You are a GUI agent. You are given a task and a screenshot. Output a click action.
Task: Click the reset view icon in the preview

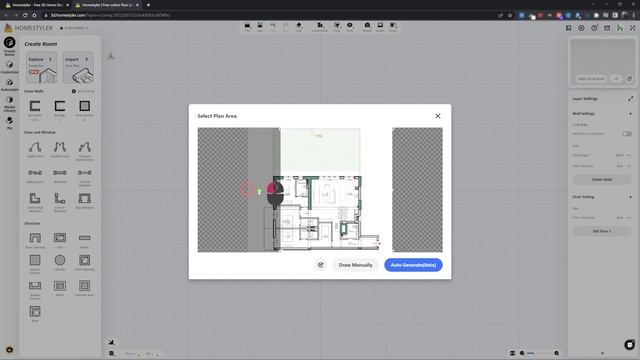pyautogui.click(x=629, y=78)
